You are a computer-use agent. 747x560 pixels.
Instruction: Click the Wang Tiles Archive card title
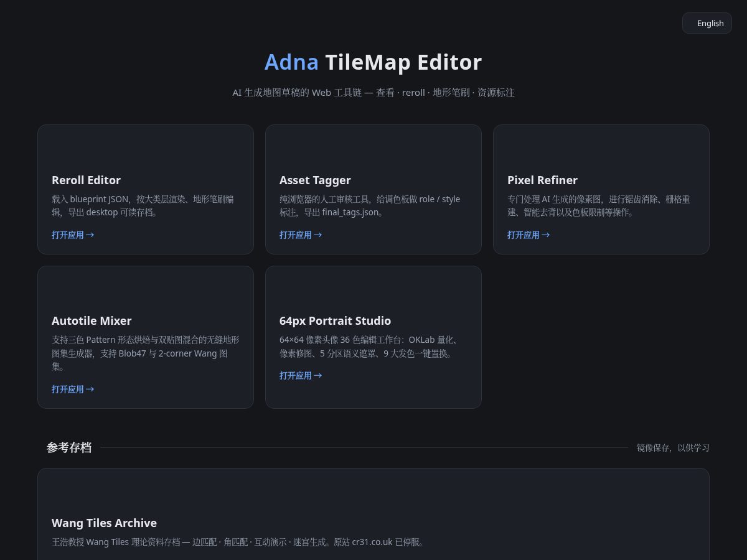104,523
